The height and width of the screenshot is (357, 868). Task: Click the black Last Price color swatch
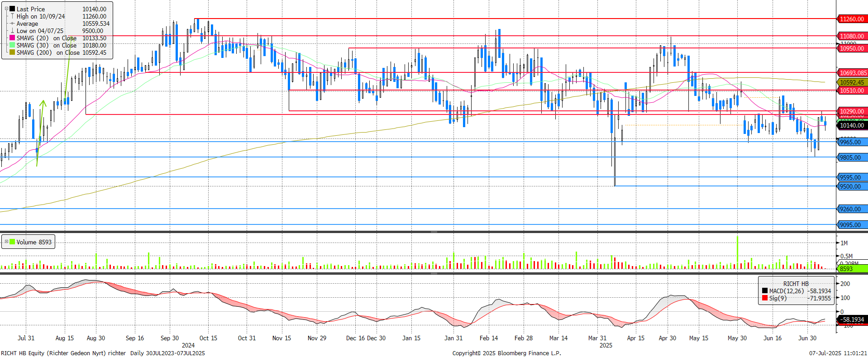tap(13, 9)
